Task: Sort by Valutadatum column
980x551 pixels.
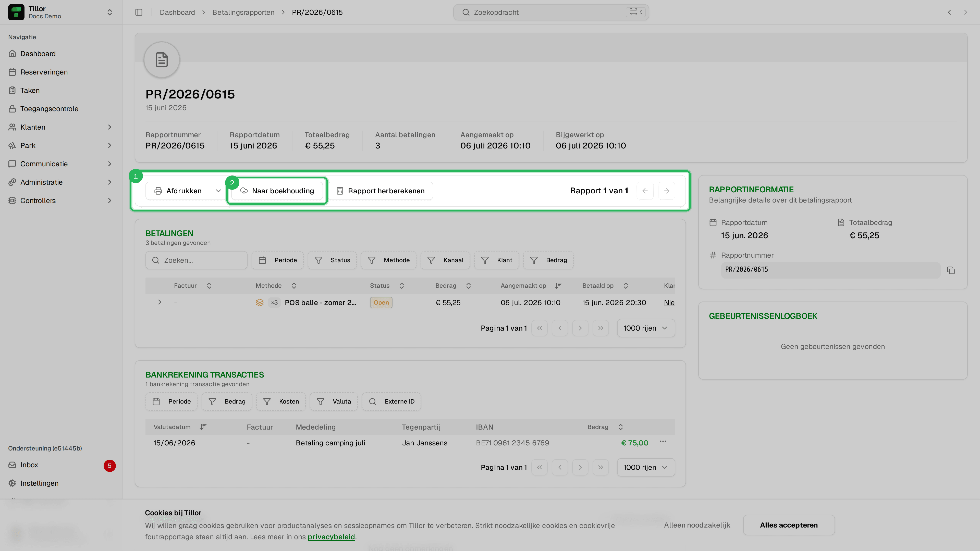Action: tap(180, 427)
